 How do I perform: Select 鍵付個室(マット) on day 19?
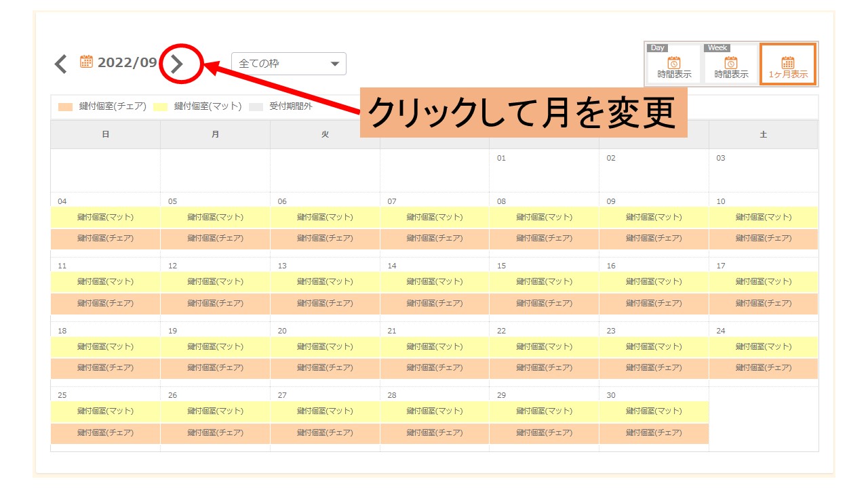click(x=216, y=347)
